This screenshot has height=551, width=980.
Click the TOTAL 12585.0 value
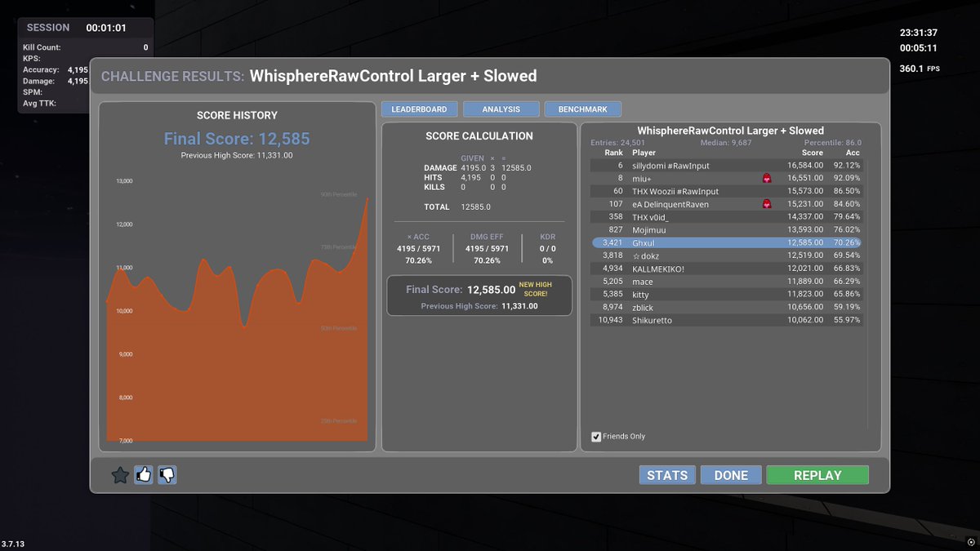(475, 207)
